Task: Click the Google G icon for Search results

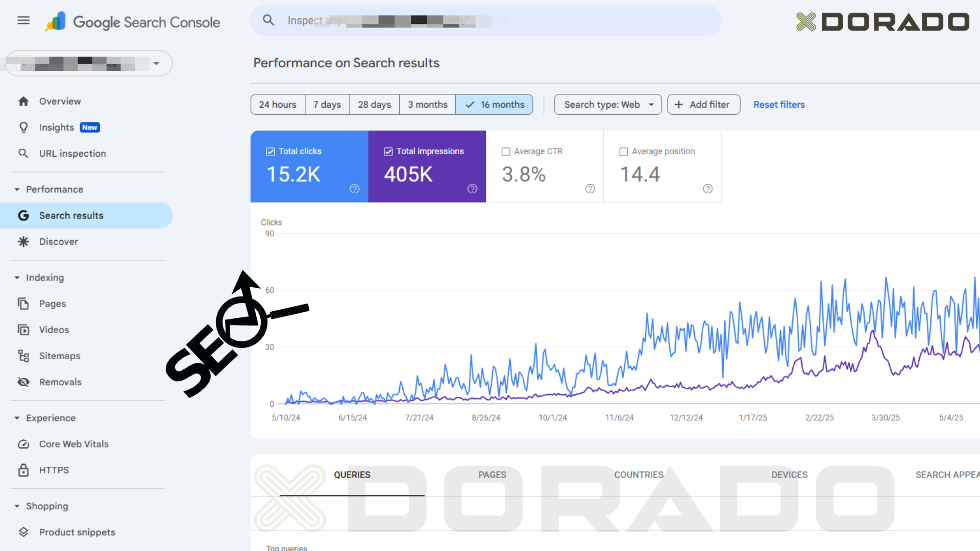Action: 23,215
